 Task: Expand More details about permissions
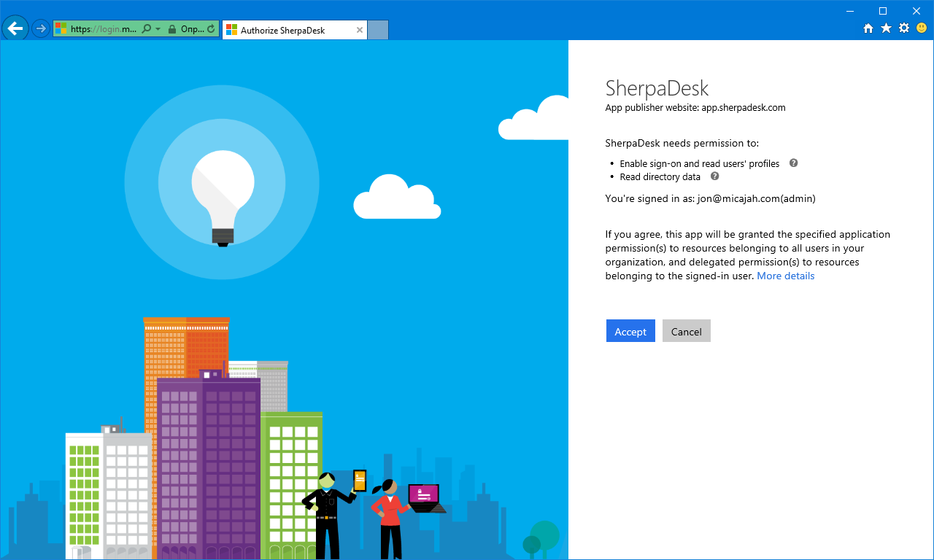(x=785, y=276)
